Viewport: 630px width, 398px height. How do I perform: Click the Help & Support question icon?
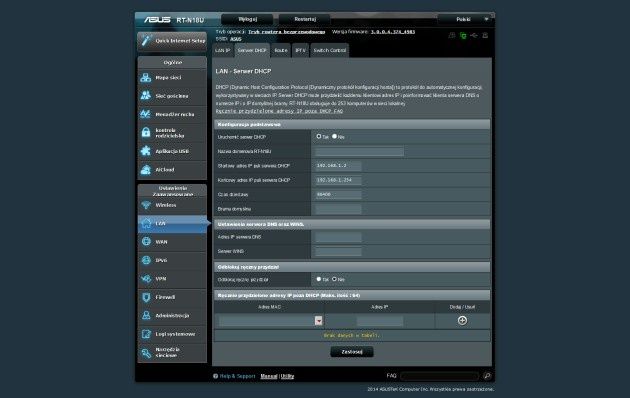click(216, 376)
